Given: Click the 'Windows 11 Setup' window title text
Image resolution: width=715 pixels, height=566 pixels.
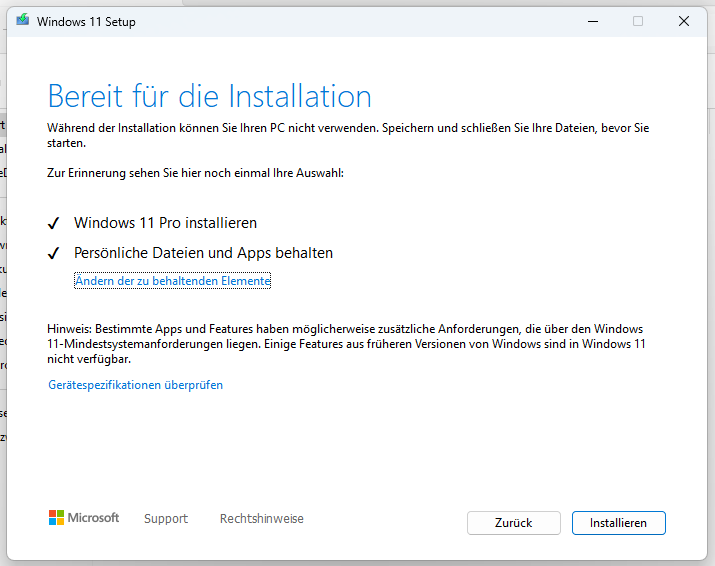Looking at the screenshot, I should [x=86, y=21].
